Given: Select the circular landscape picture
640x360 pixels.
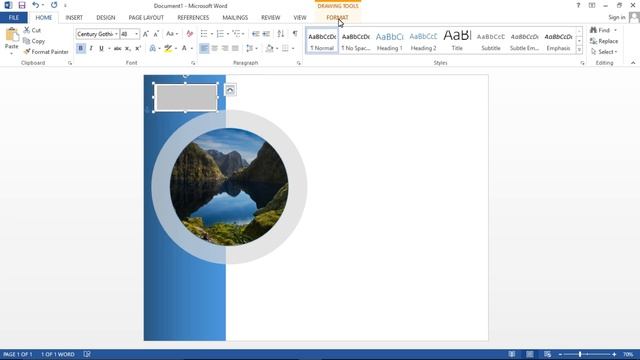Looking at the screenshot, I should click(229, 187).
